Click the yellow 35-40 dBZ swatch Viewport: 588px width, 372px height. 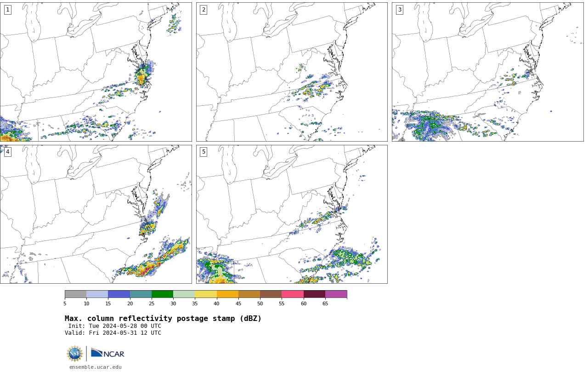tap(206, 294)
